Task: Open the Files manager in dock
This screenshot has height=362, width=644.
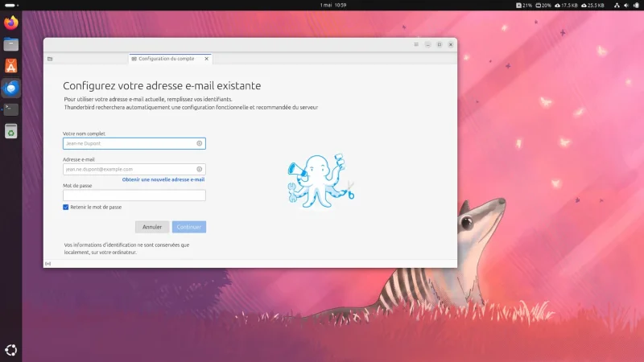Action: click(x=11, y=44)
